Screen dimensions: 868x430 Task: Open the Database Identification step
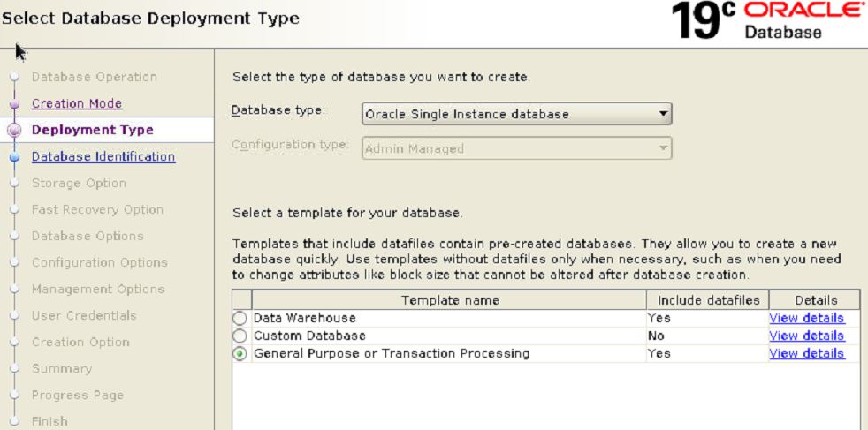(103, 156)
